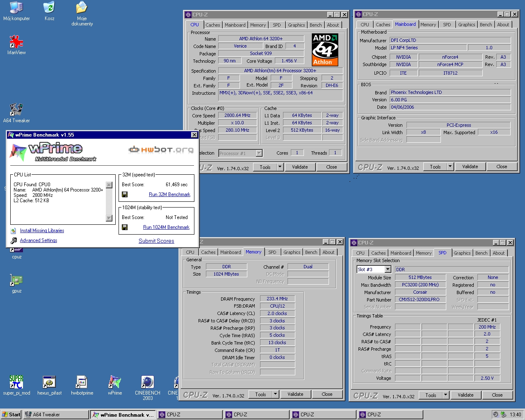Click the Core Speed 2800.64 MHz value
The height and width of the screenshot is (420, 525).
[237, 116]
